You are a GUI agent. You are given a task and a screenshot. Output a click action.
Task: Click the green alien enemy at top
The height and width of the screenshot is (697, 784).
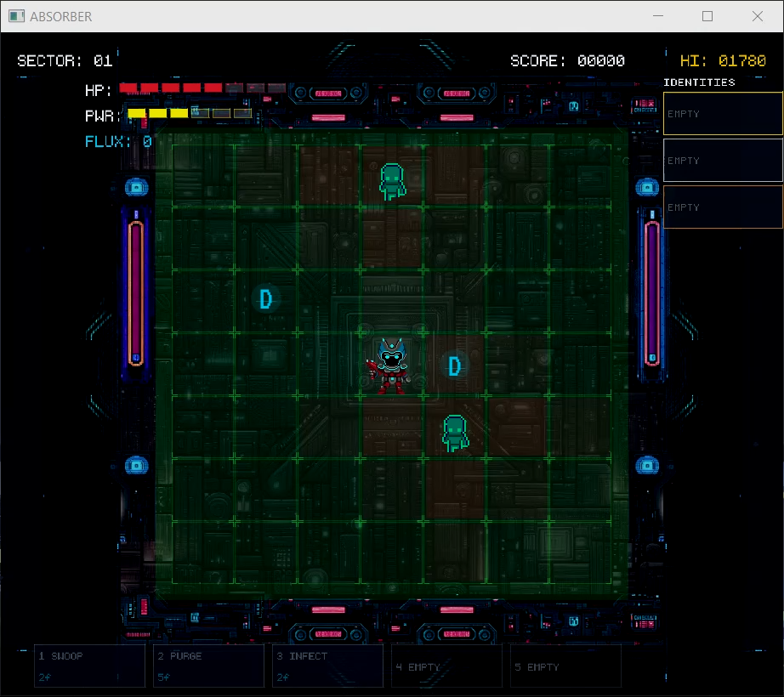click(393, 181)
